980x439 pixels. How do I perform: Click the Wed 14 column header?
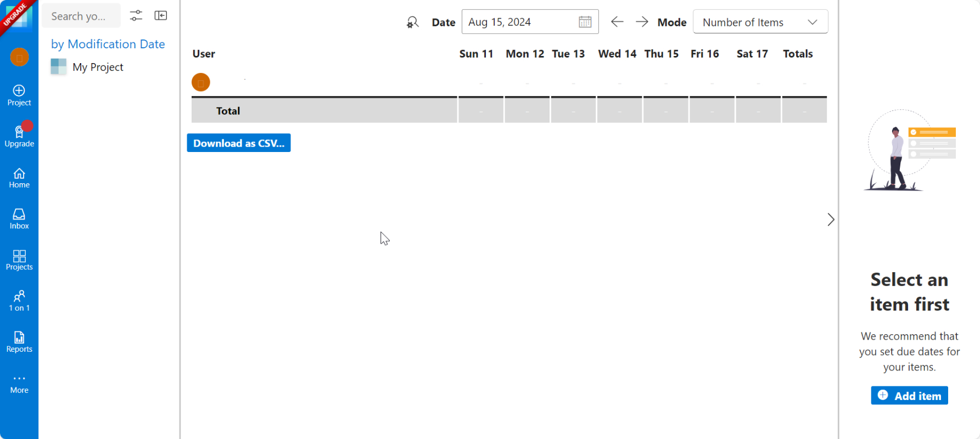point(617,54)
